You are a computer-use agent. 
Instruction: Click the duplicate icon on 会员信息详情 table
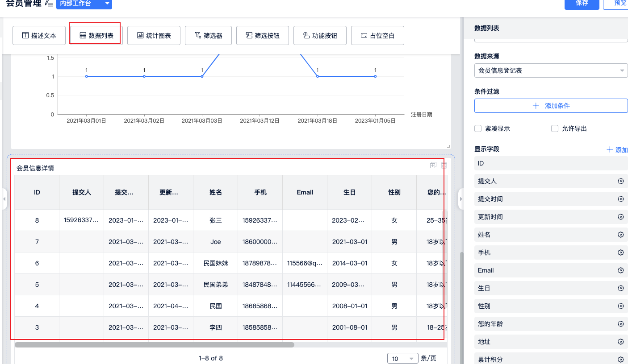433,165
